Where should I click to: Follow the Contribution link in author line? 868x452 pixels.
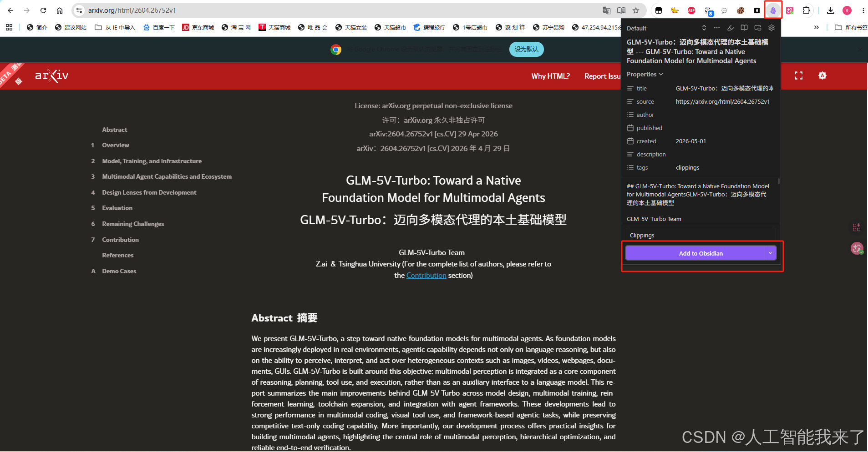[x=426, y=275]
